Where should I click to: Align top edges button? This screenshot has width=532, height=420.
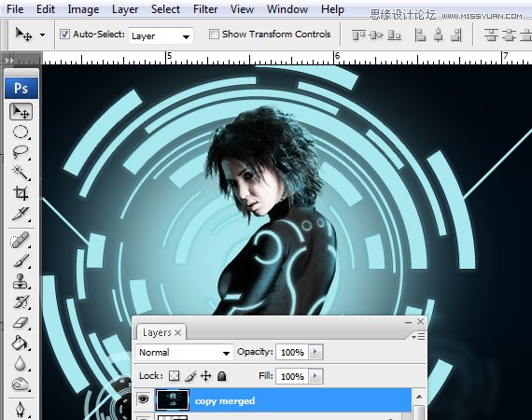pyautogui.click(x=358, y=35)
